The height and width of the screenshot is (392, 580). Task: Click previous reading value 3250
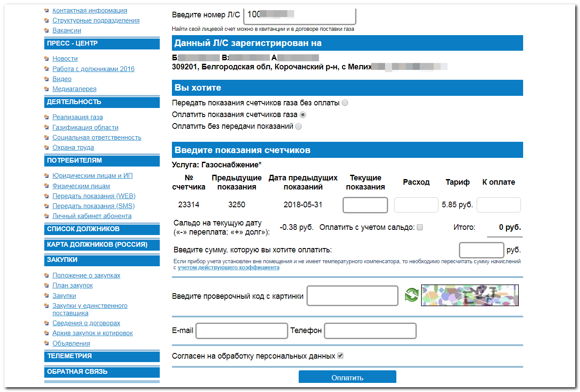pyautogui.click(x=237, y=205)
